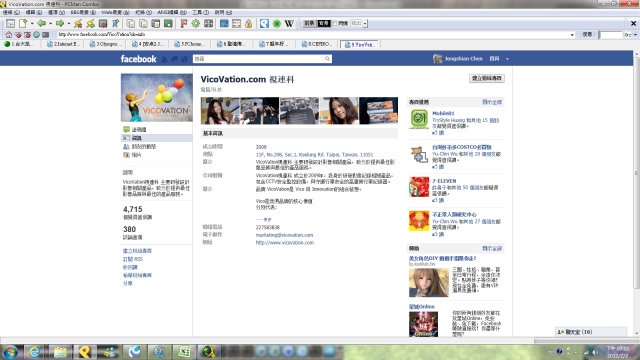Screen dimensions: 640x360
Task: Open the green gear settings icon
Action: point(196,24)
